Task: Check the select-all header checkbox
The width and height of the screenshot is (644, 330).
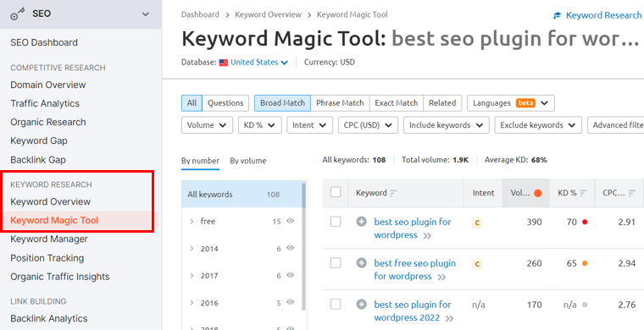Action: [336, 192]
